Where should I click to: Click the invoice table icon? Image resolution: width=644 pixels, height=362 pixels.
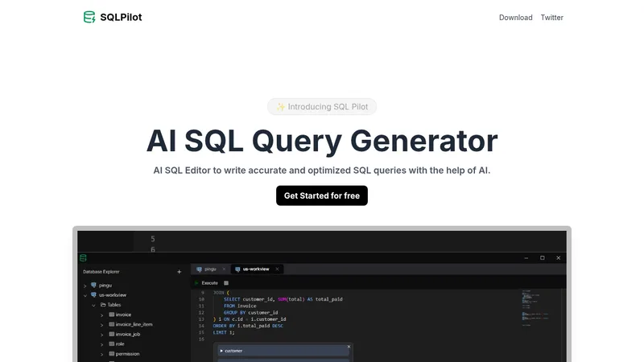(111, 315)
